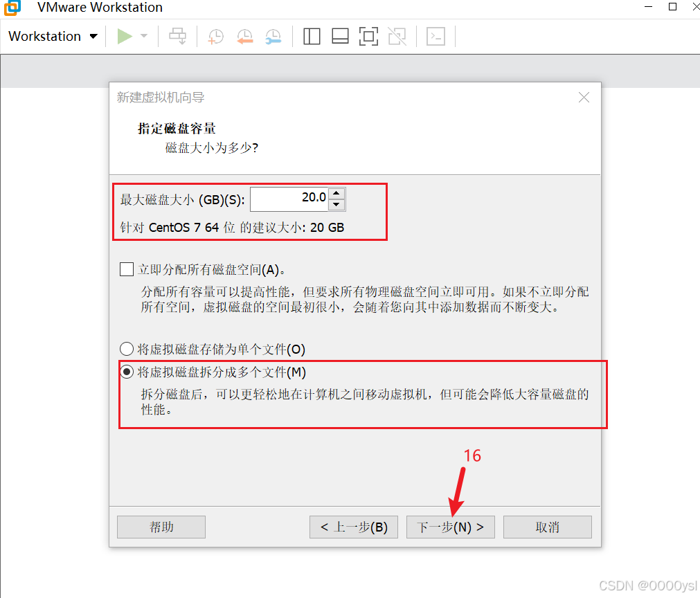
Task: Click the 指定磁盘容量 heading text
Action: [177, 129]
